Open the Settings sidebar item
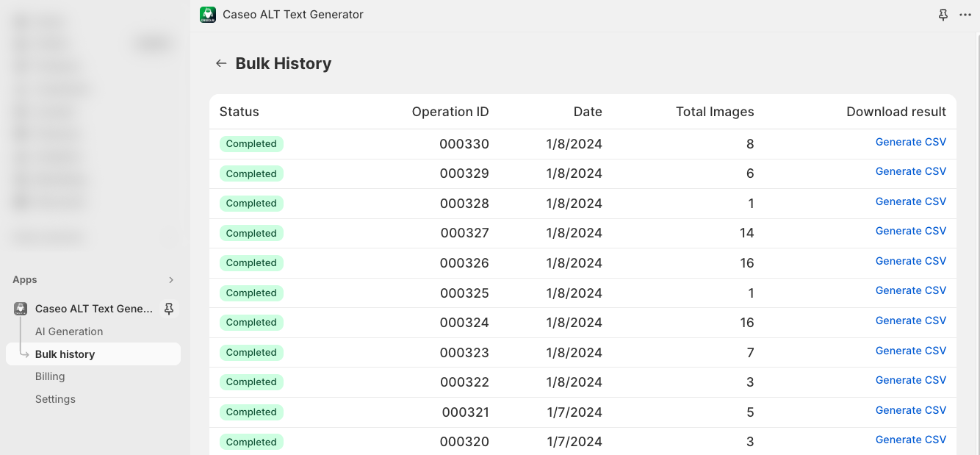Viewport: 980px width, 455px height. pyautogui.click(x=55, y=399)
